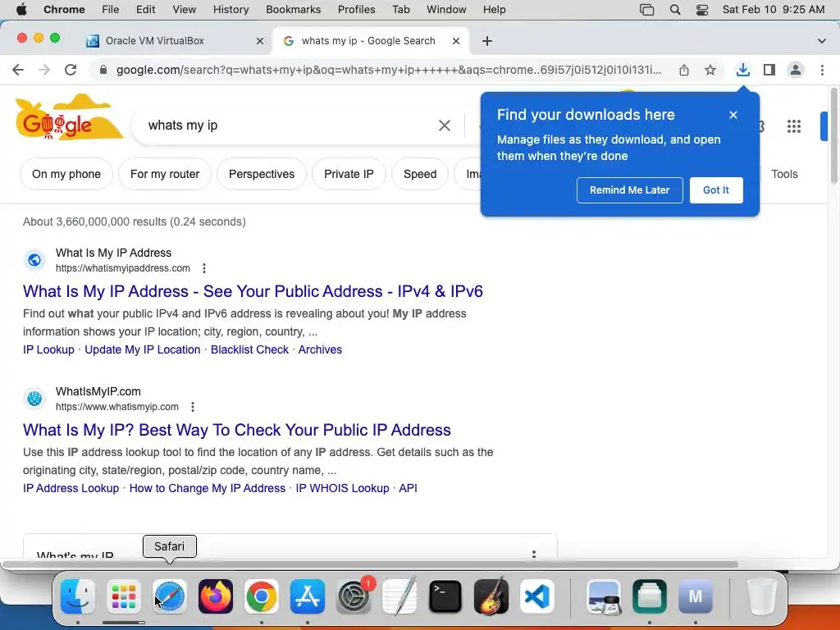Open the Bookmarks menu
This screenshot has width=840, height=630.
[293, 10]
